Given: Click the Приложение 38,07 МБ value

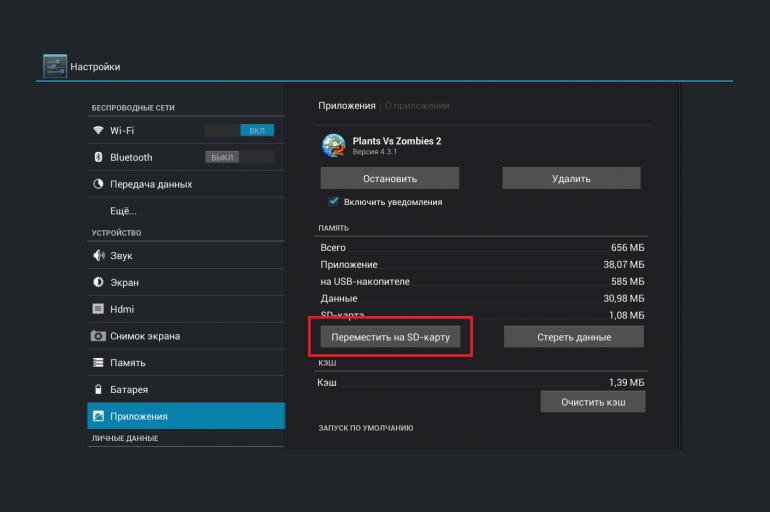Looking at the screenshot, I should [624, 264].
